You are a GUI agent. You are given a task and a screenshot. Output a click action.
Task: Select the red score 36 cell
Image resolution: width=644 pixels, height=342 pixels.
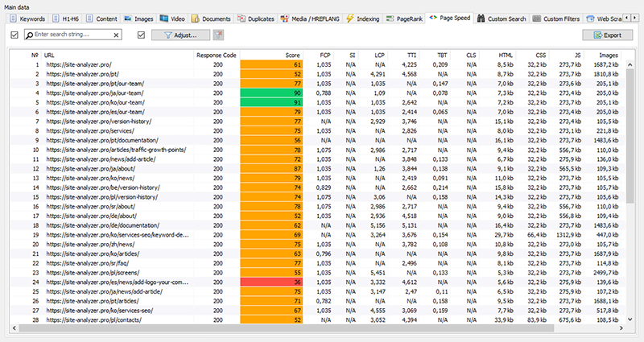point(271,282)
